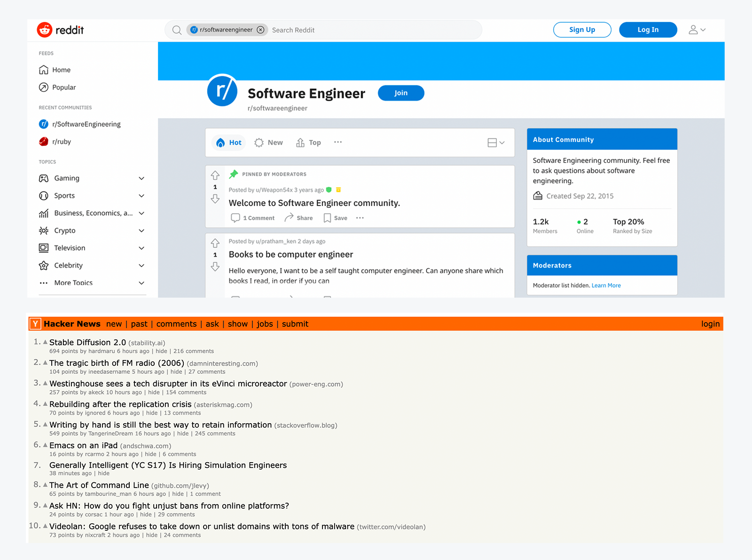
Task: Open r/SoftwareEngineering community icon
Action: click(x=44, y=124)
